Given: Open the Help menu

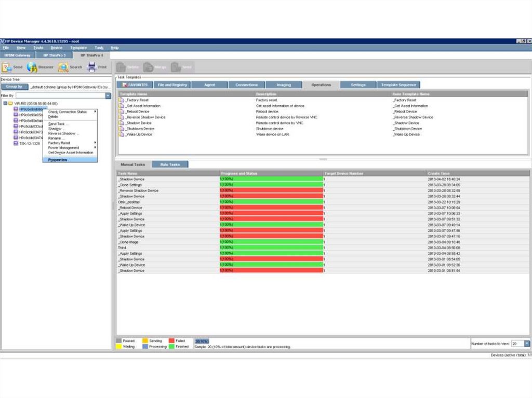Looking at the screenshot, I should [x=115, y=48].
